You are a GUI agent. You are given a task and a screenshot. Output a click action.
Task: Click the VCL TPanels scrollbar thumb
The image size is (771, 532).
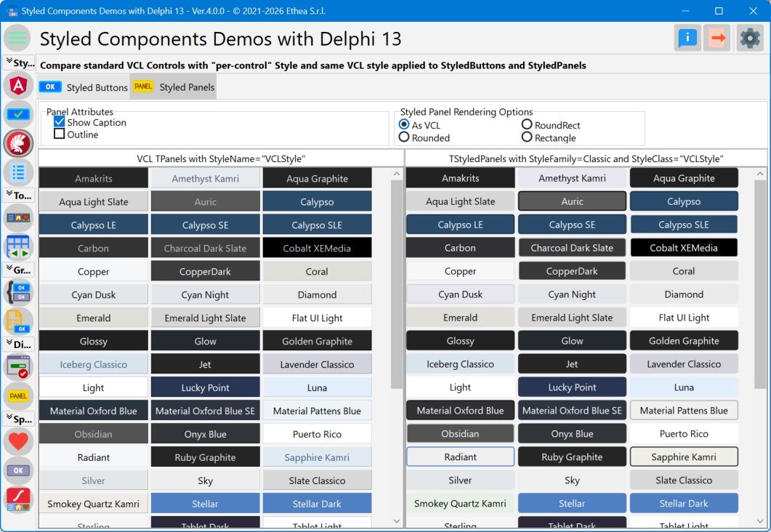click(397, 284)
